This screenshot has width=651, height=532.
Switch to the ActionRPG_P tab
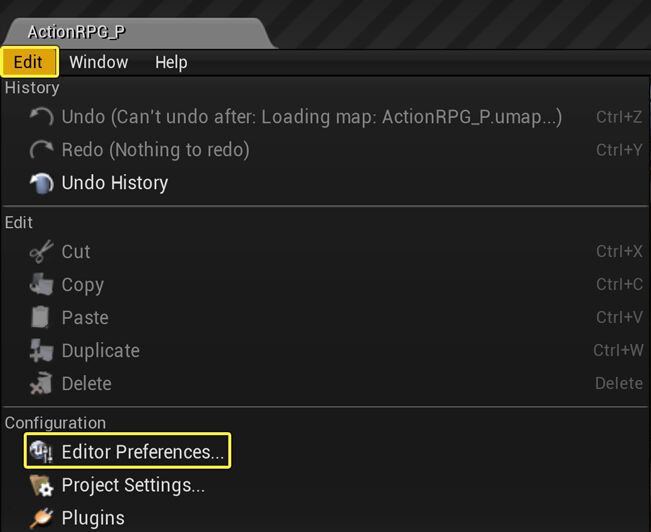(76, 32)
